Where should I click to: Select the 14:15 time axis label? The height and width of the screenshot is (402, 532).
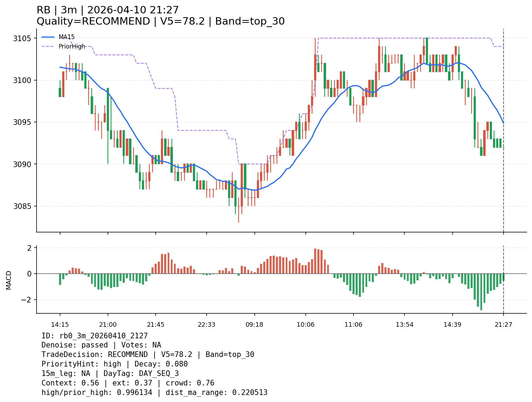pos(60,325)
